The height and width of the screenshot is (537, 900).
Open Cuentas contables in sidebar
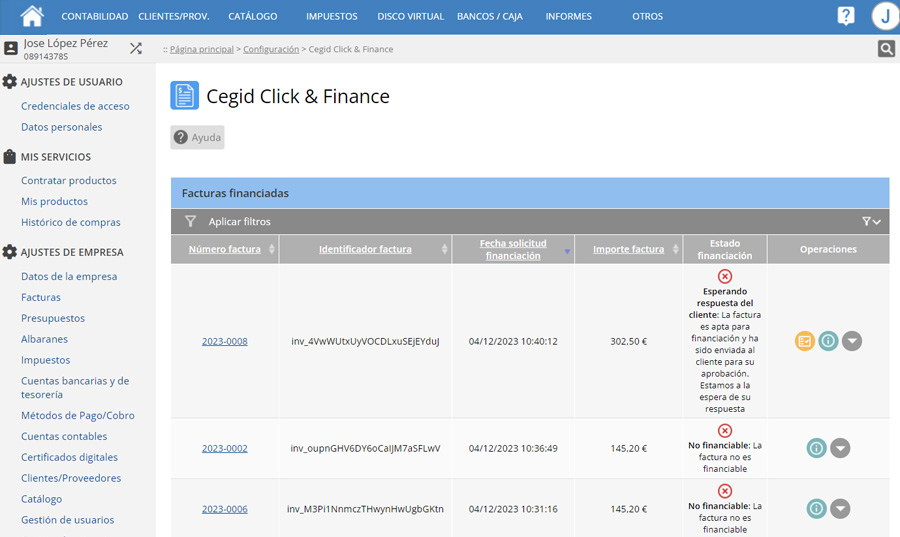(x=64, y=436)
